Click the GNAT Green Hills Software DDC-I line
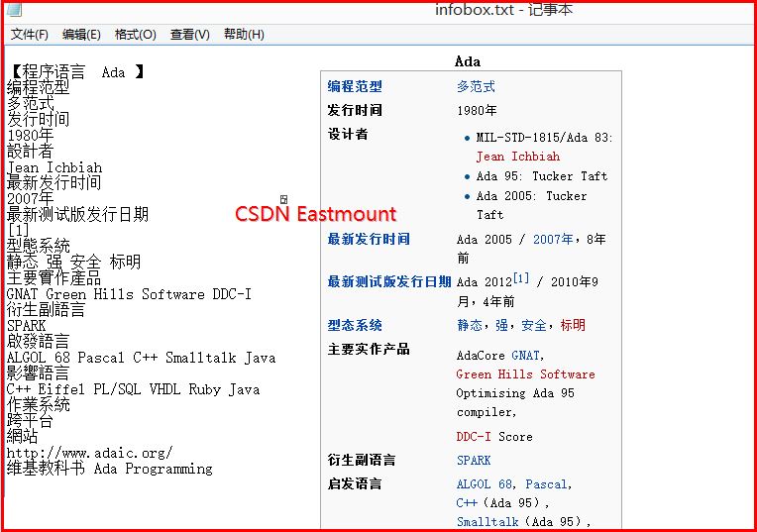This screenshot has width=757, height=532. coord(129,294)
